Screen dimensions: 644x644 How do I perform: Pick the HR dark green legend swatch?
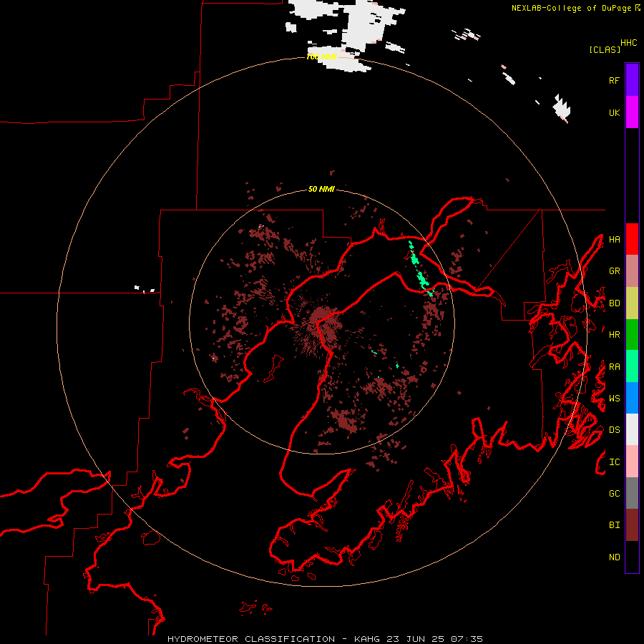pos(632,334)
